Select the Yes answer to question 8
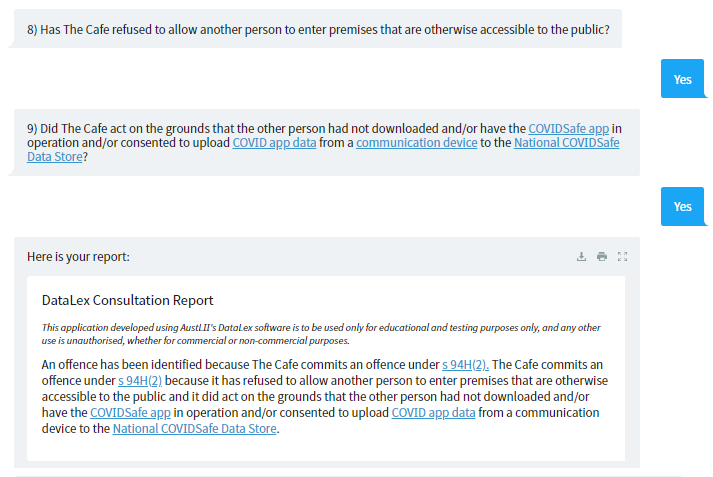 tap(683, 79)
